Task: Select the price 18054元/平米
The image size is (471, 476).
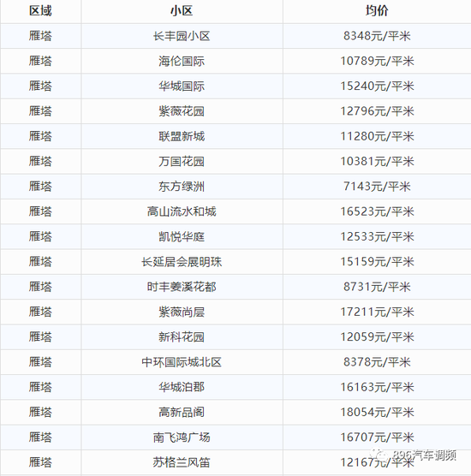Action: (x=377, y=413)
